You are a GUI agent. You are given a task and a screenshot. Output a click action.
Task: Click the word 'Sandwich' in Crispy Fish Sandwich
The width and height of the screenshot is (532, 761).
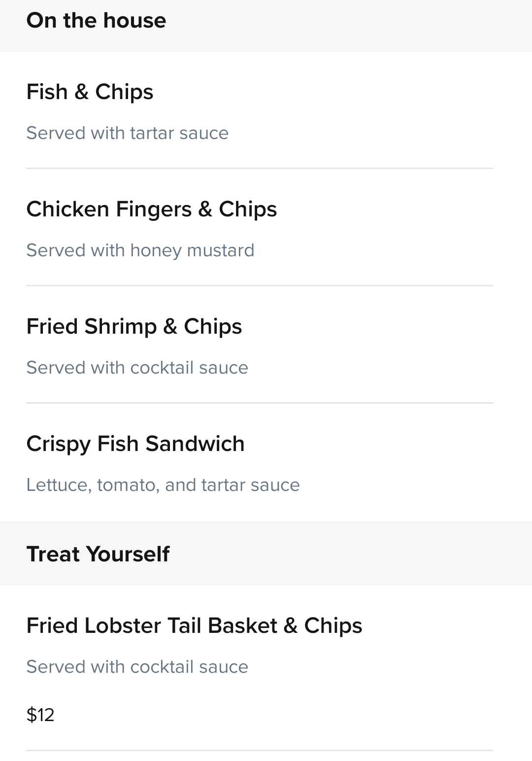click(x=195, y=444)
